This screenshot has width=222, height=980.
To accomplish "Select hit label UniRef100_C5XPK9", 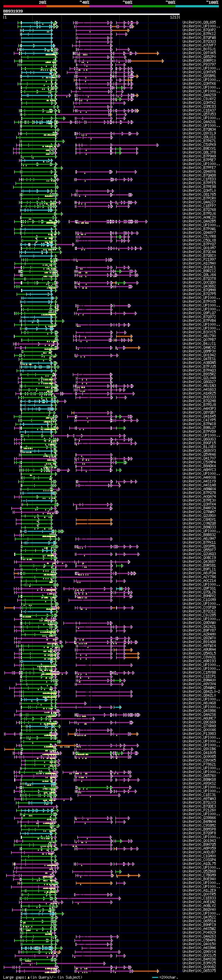I will [x=199, y=145].
